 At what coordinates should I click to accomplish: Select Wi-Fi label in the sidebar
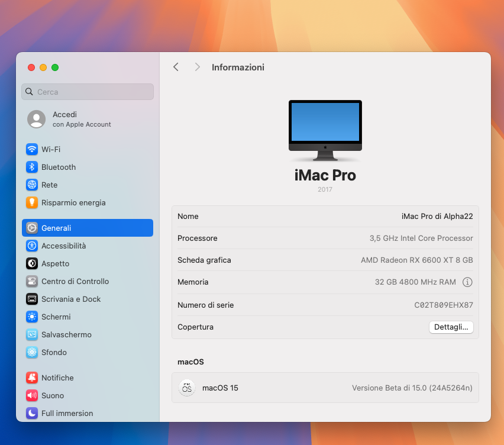pyautogui.click(x=51, y=149)
